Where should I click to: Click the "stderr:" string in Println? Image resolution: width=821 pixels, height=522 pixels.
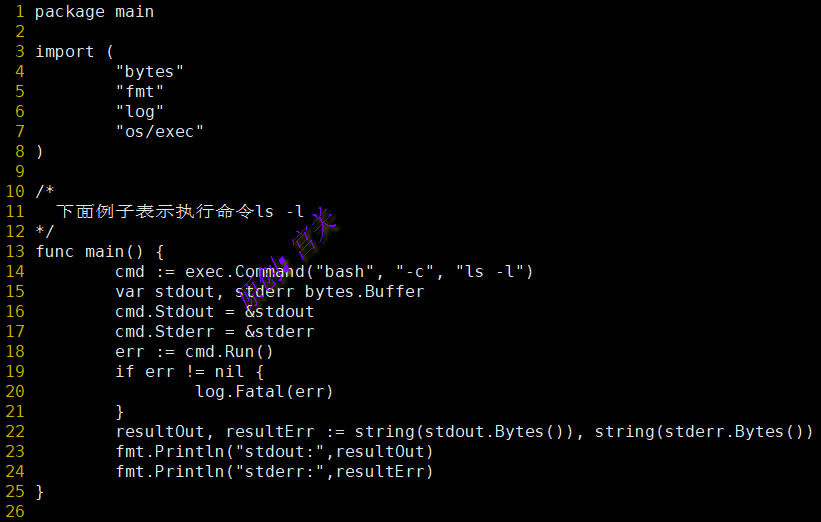coord(284,472)
